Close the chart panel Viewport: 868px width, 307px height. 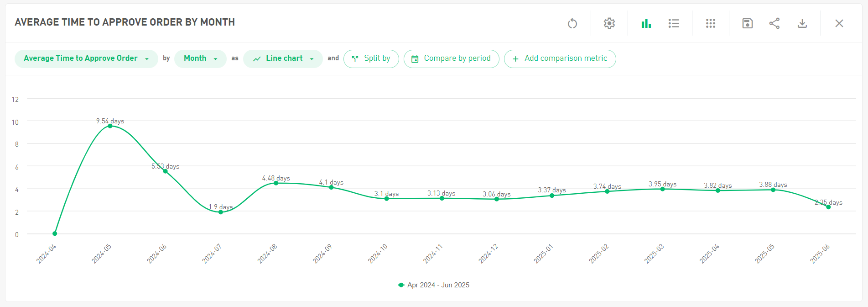[x=839, y=23]
